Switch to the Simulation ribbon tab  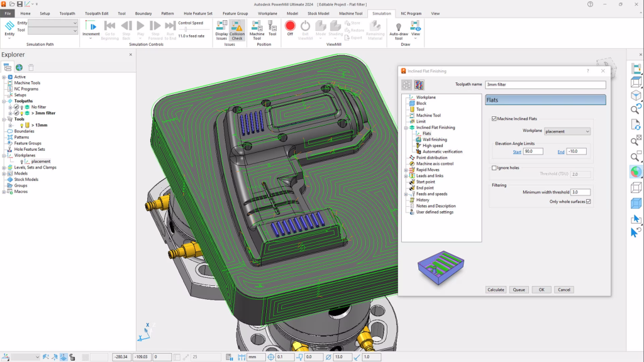coord(381,13)
